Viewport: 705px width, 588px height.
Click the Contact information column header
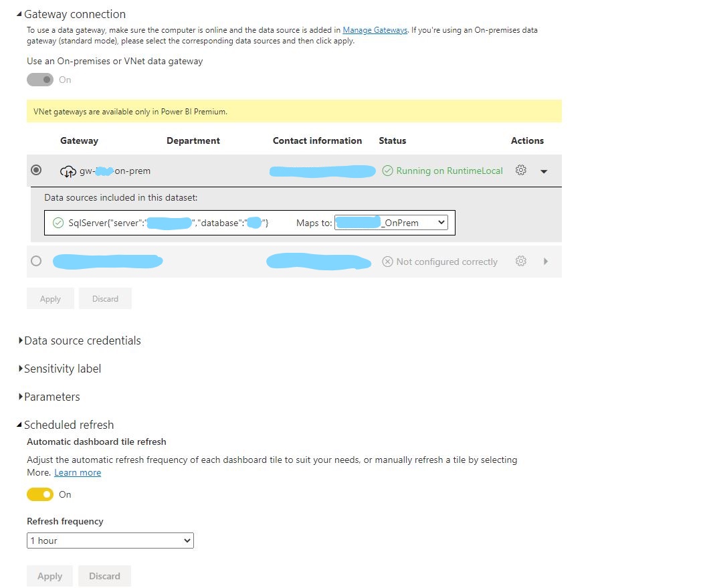tap(318, 140)
